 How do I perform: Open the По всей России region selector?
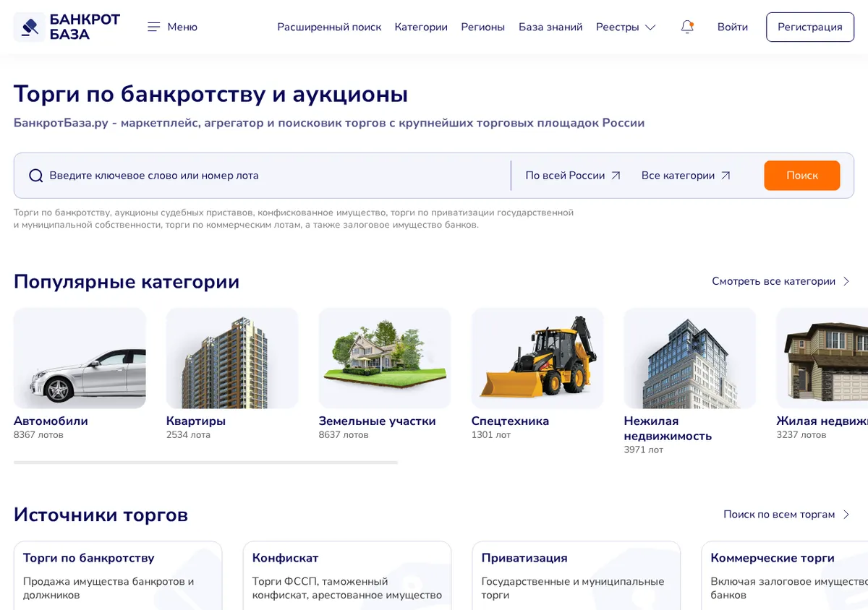[x=573, y=176]
